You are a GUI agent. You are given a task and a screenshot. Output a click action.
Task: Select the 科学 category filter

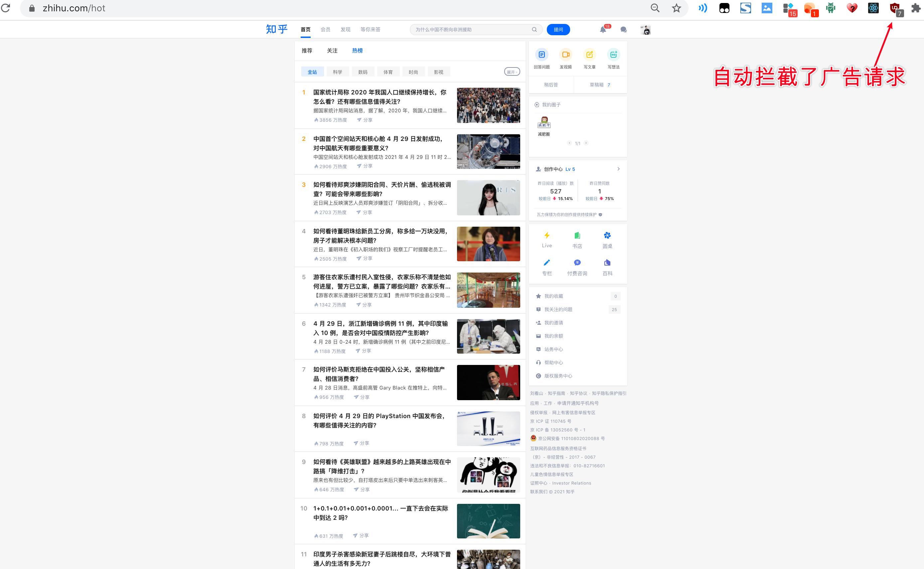coord(337,72)
